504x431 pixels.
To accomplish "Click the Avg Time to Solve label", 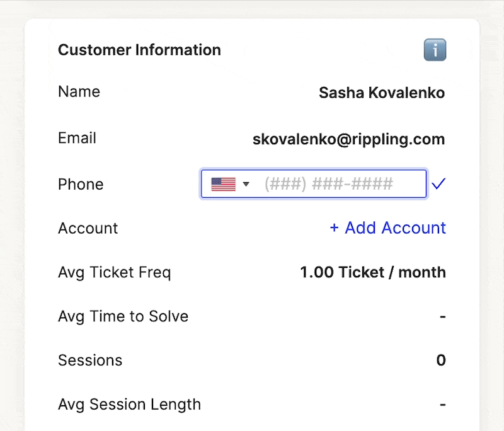I will [x=123, y=316].
